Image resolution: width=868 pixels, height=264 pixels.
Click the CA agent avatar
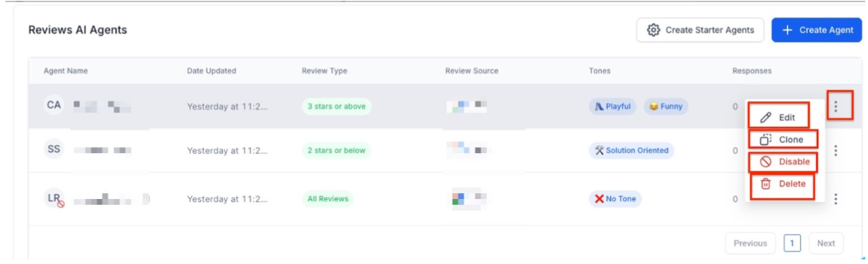[x=54, y=106]
